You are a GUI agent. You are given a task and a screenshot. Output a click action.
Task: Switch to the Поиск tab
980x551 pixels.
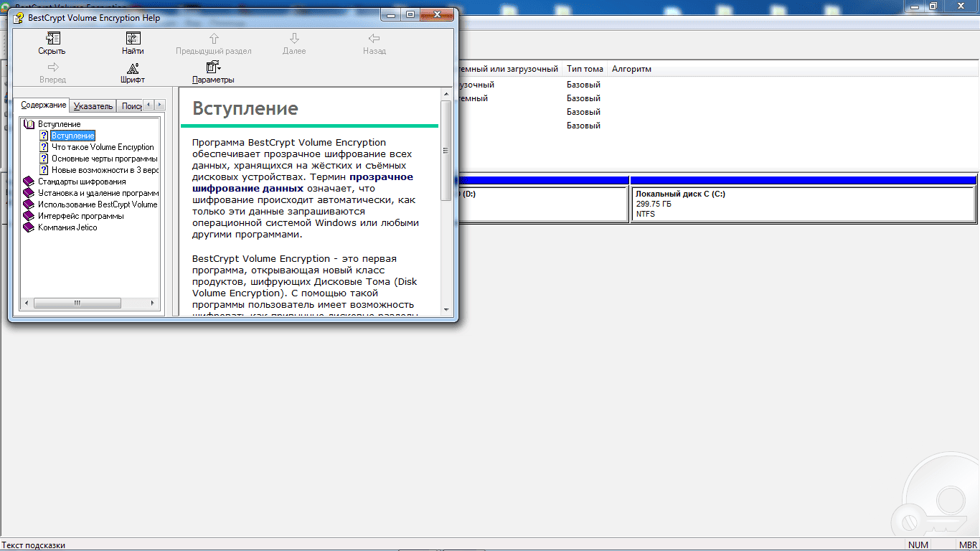pyautogui.click(x=131, y=106)
